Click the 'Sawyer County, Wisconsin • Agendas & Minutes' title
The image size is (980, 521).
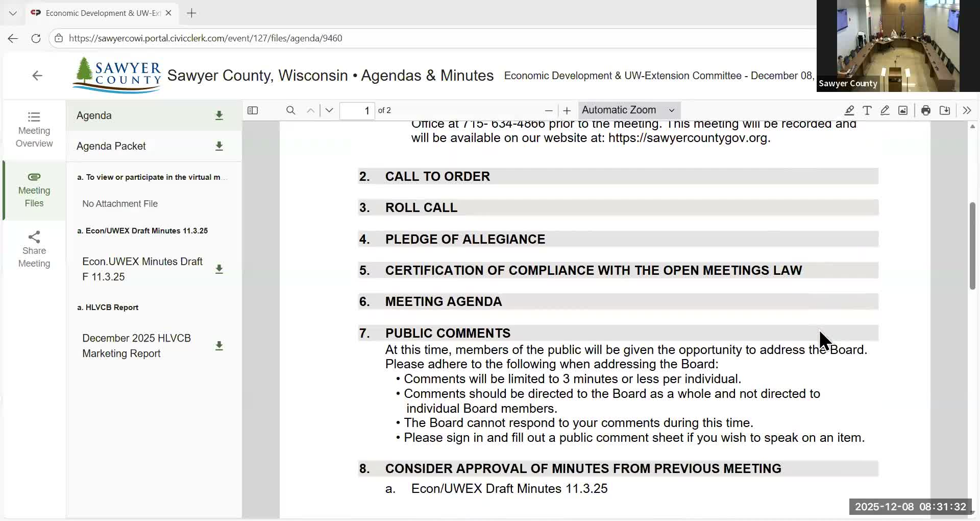(330, 76)
